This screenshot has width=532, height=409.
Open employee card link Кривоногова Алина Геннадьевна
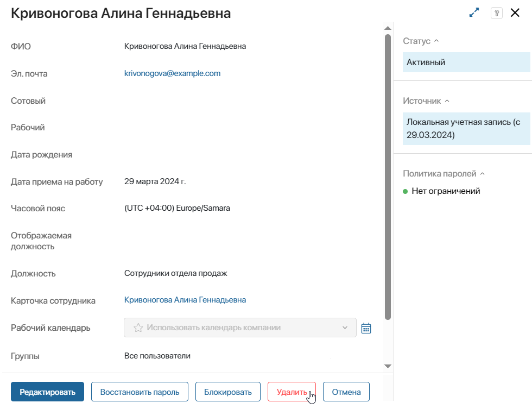pos(185,300)
